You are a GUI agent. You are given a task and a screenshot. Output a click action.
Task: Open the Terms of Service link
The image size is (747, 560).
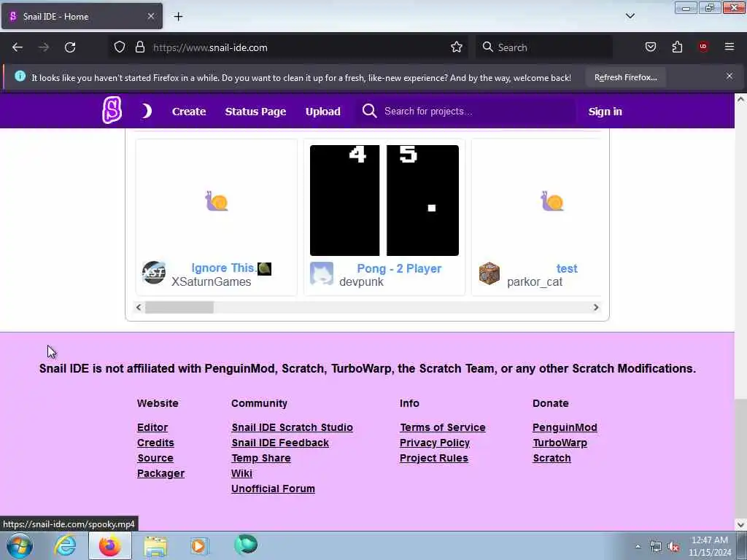tap(443, 427)
